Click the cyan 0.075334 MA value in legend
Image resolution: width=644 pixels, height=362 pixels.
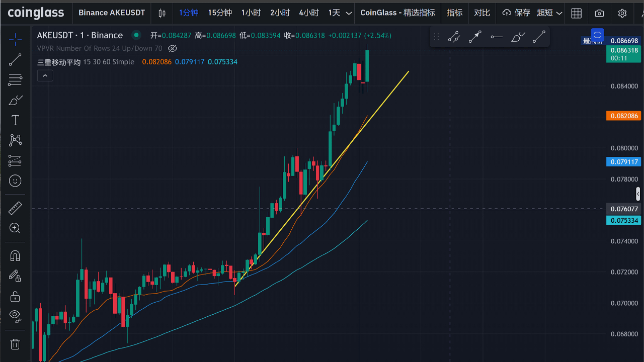223,62
